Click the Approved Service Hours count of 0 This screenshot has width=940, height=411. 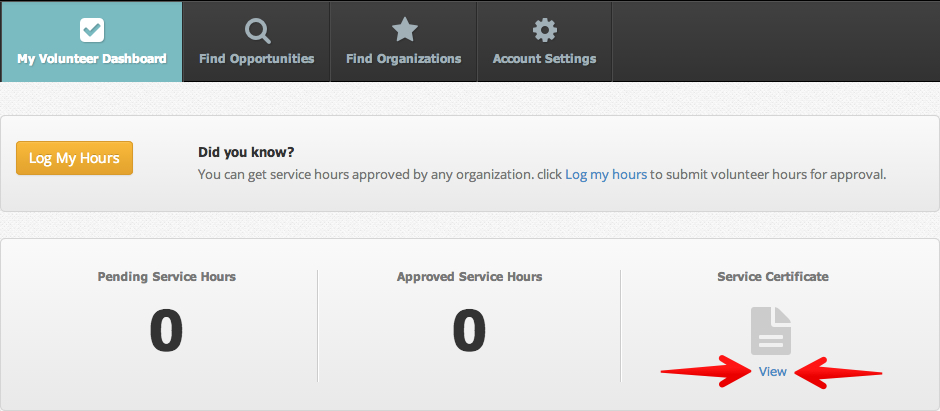(469, 331)
